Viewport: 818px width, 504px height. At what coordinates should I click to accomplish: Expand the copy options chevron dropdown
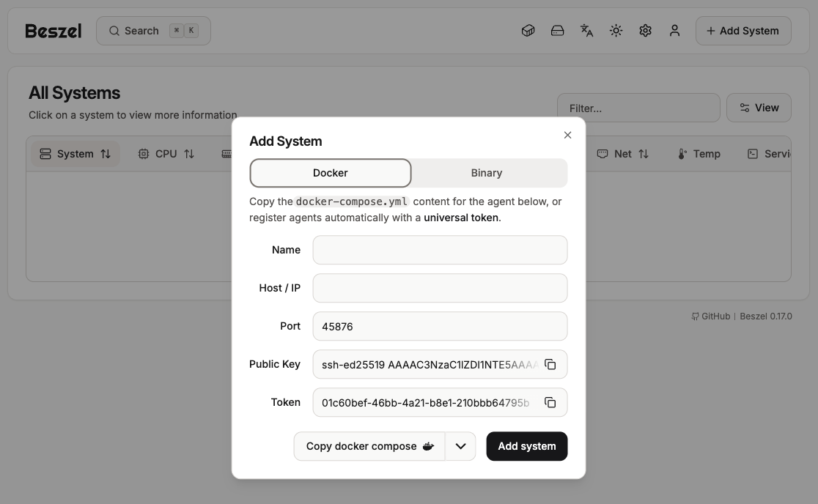(x=460, y=446)
